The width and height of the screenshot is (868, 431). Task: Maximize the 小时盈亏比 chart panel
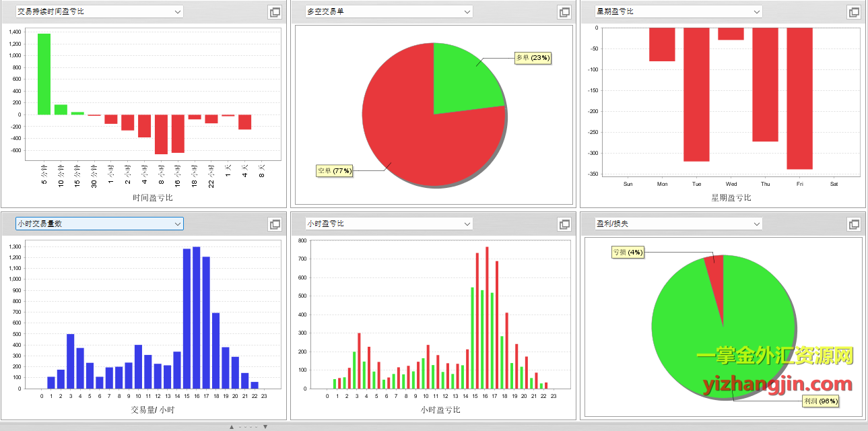point(564,224)
